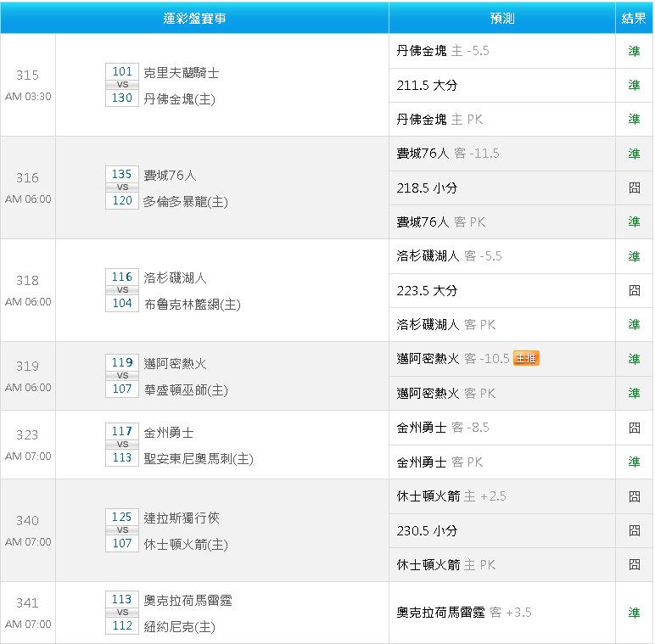655x644 pixels.
Task: Click score 135 for 費城76人
Action: [x=122, y=174]
